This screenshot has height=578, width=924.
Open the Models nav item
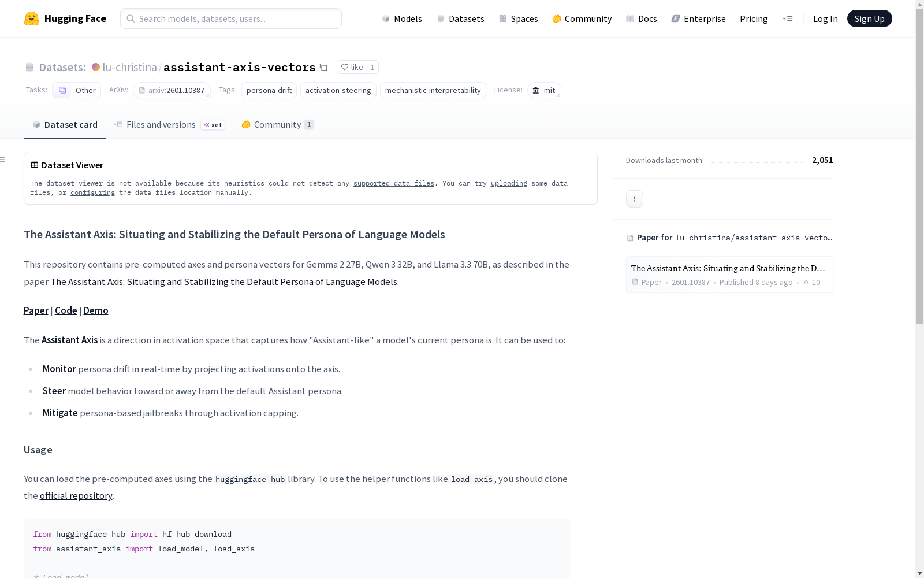(x=402, y=18)
